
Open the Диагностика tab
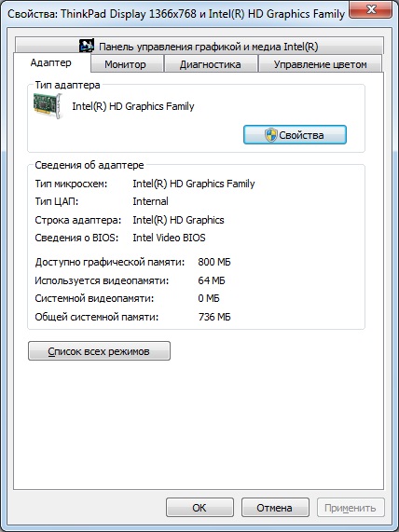(211, 64)
